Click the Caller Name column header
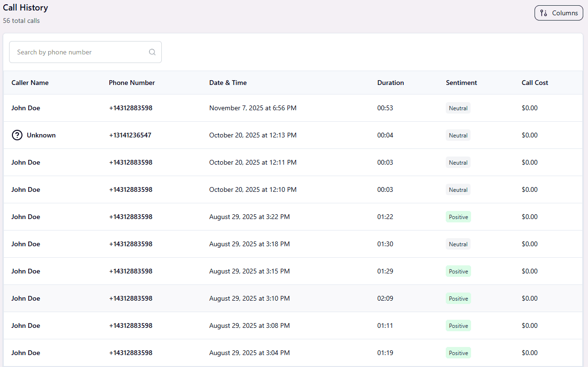The width and height of the screenshot is (588, 367). tap(30, 83)
